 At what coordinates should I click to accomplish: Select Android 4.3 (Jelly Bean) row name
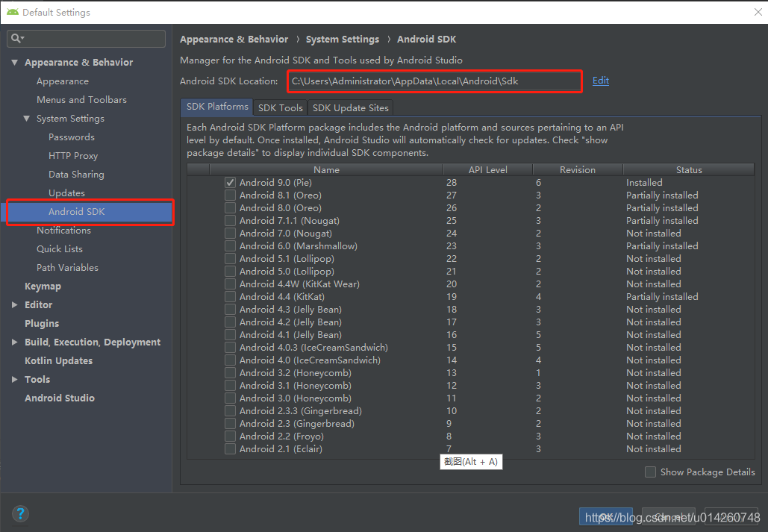[290, 310]
